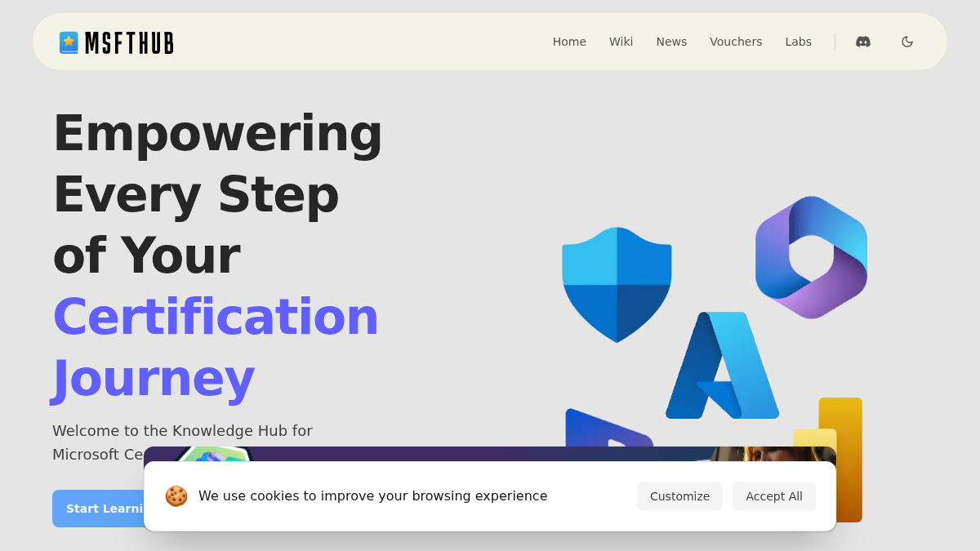Click the Start Learning button
Image resolution: width=980 pixels, height=551 pixels.
pyautogui.click(x=99, y=509)
